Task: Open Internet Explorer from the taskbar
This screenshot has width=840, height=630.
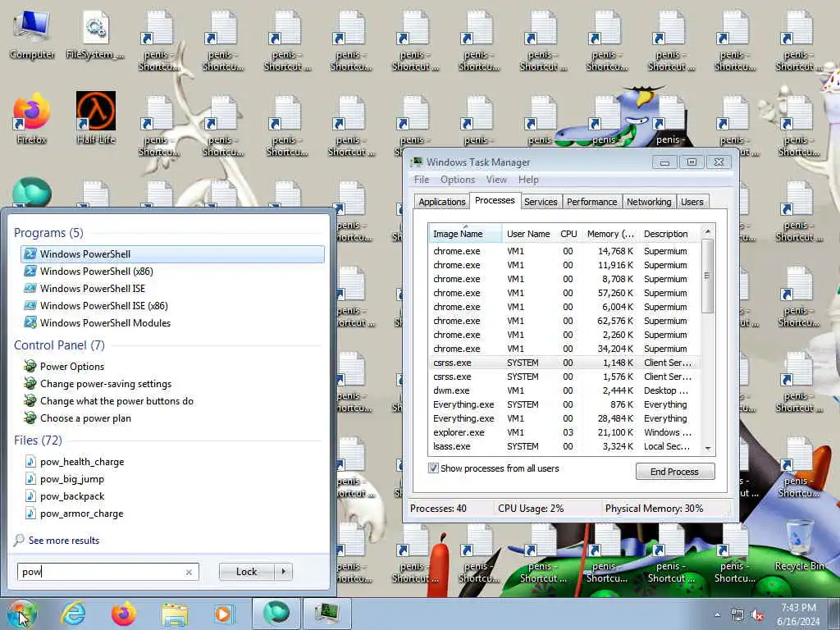Action: (x=73, y=614)
